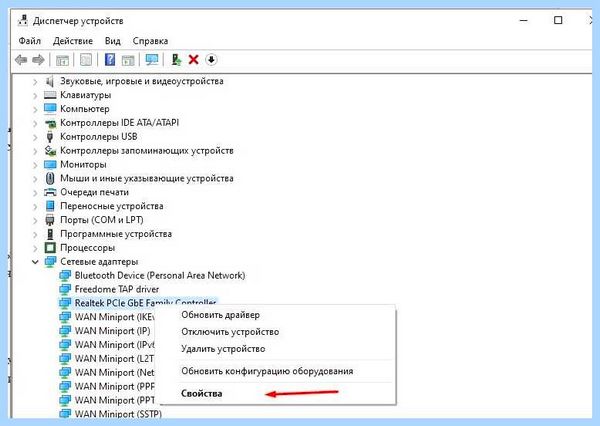
Task: Maximize the Диспетчер устройств window
Action: point(558,20)
